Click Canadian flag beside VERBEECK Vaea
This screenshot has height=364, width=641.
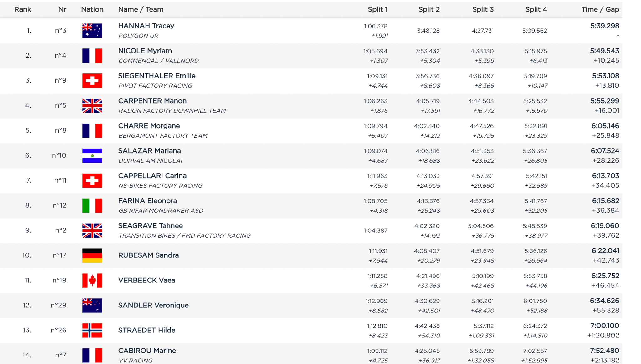coord(92,281)
